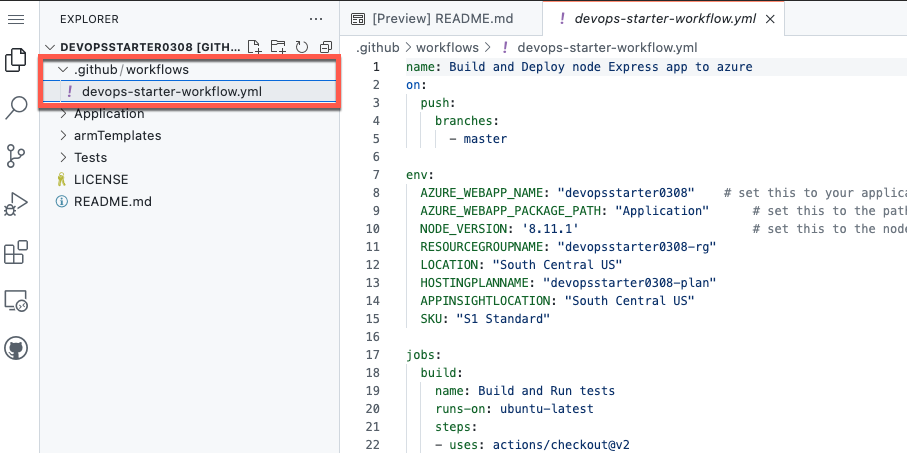Click the "devopsstarter0308" value of AZURE_WEBAPP_NAME
The image size is (907, 453).
click(626, 193)
